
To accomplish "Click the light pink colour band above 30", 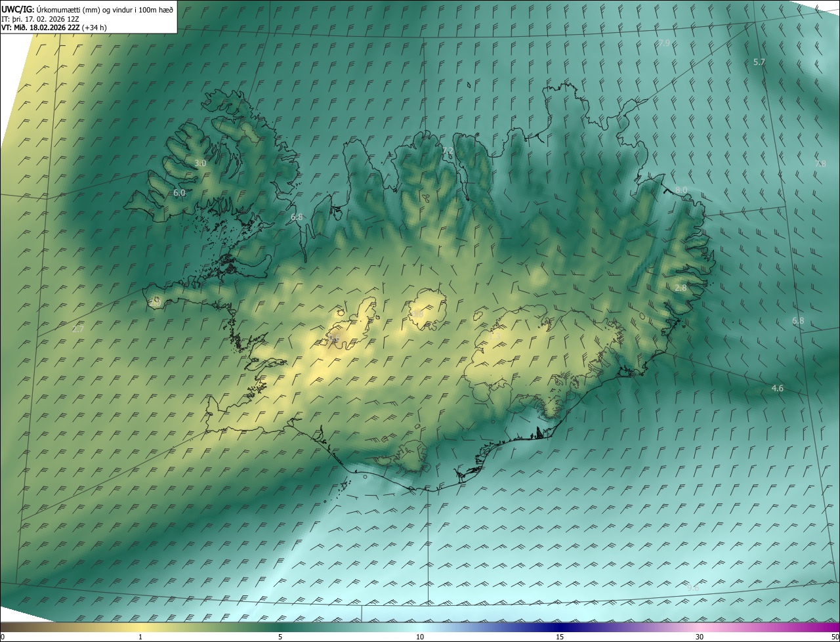I will pos(700,627).
